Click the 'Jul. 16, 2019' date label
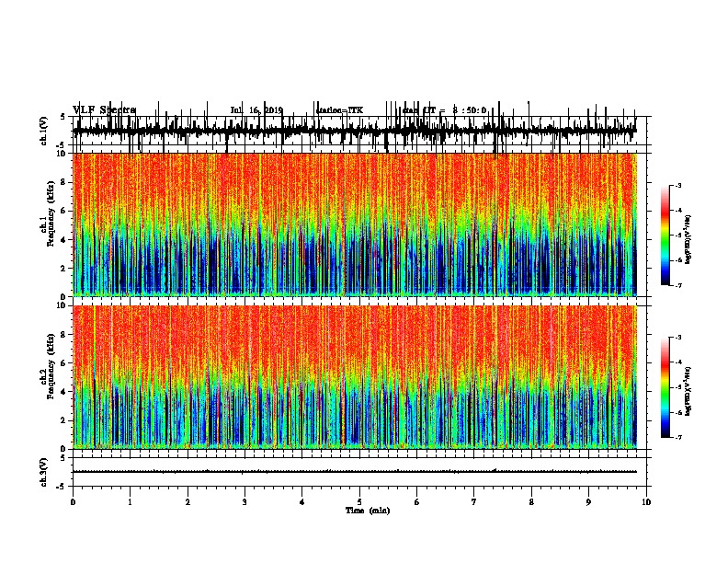This screenshot has height=563, width=728. [x=256, y=110]
